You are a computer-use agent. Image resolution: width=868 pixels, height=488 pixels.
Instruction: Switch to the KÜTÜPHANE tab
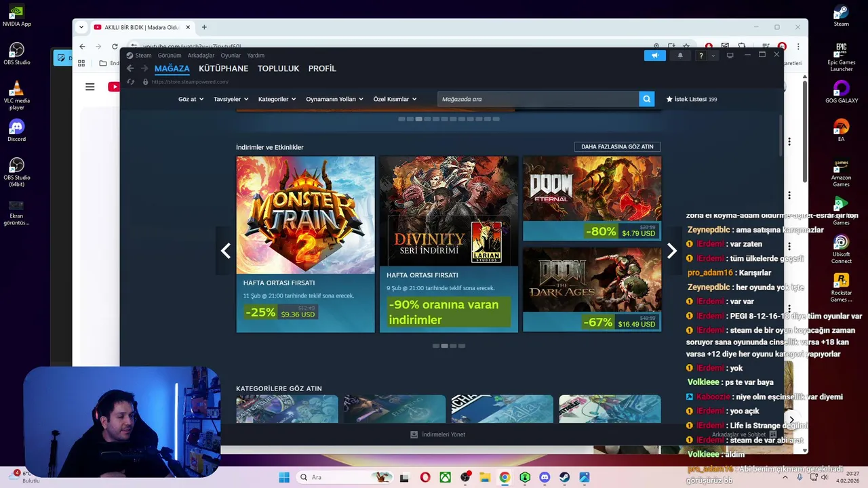(224, 68)
